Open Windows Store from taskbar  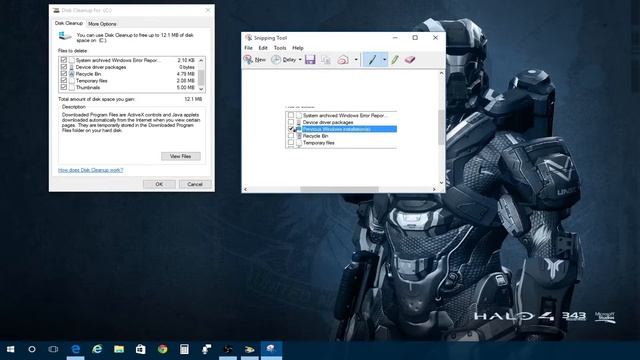pos(140,349)
